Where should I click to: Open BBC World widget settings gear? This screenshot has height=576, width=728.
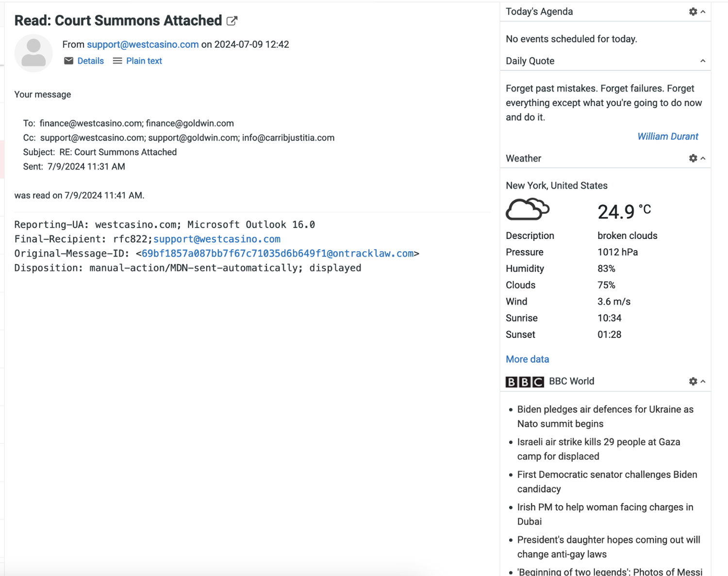pos(693,381)
